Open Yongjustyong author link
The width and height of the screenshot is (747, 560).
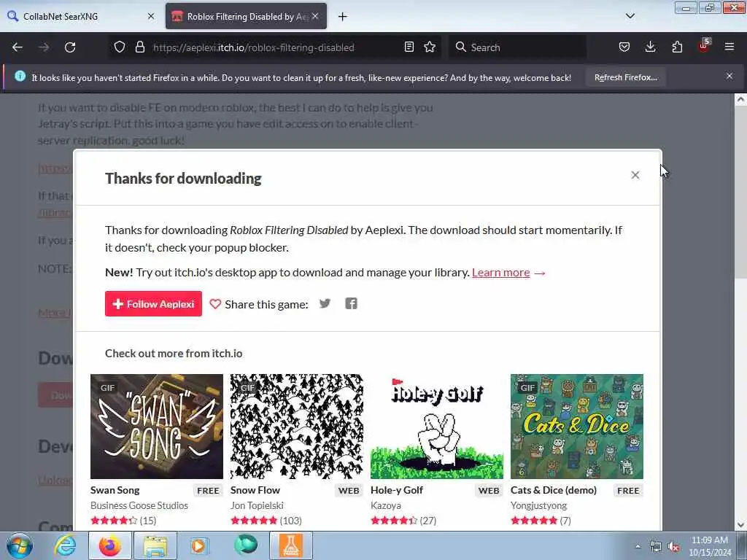click(x=539, y=505)
